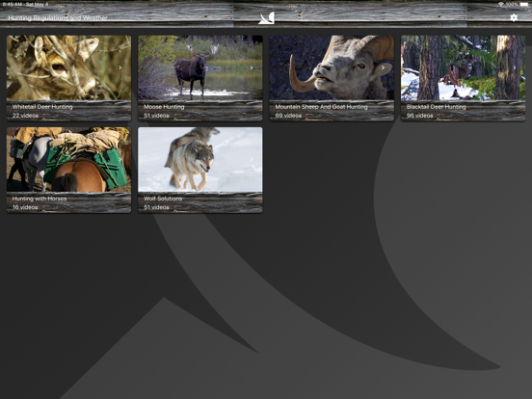Tap the app logo in header

266,17
